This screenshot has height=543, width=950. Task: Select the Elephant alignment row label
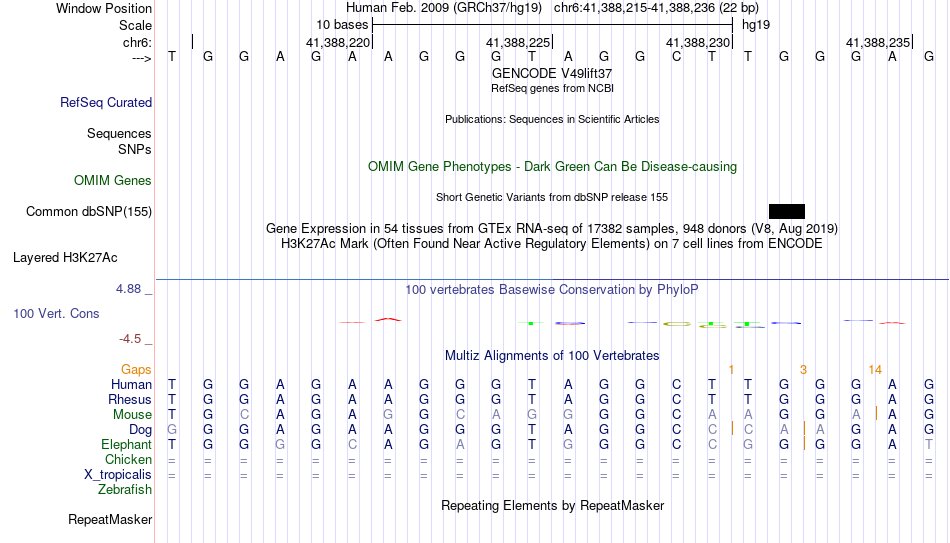(x=127, y=445)
